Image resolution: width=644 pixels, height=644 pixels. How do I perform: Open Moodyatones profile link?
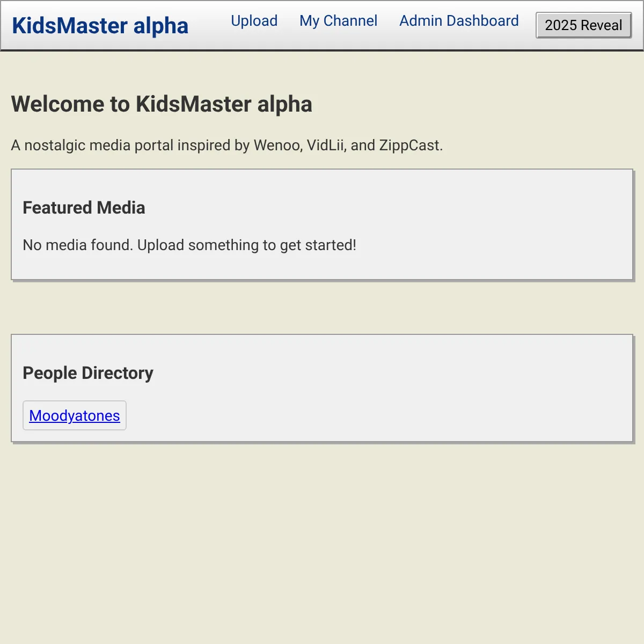pos(75,415)
